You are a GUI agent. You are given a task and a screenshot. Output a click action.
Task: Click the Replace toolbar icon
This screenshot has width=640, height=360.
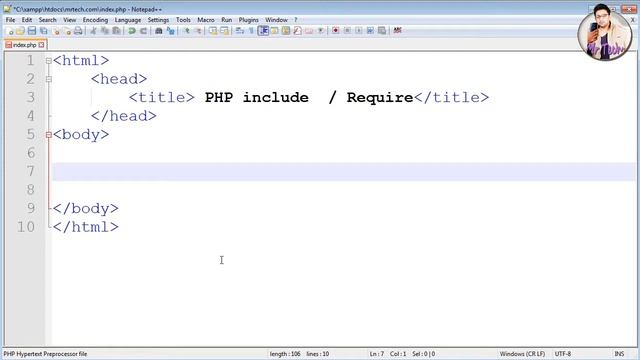click(170, 31)
